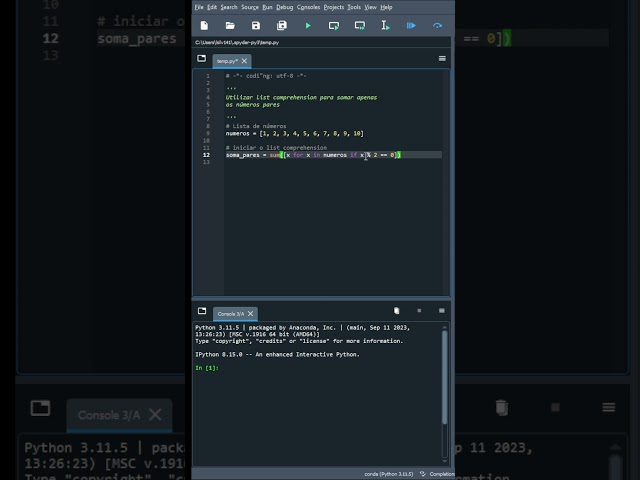Open the File menu
The image size is (640, 480).
(199, 7)
